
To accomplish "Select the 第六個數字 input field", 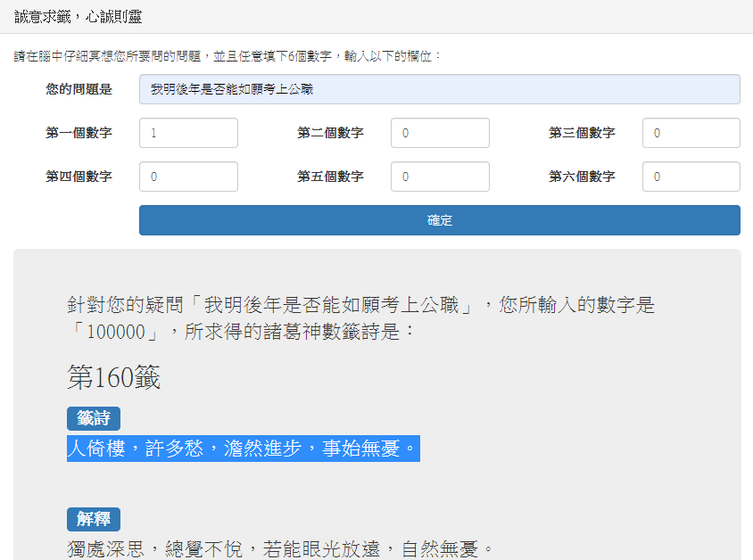I will (x=691, y=177).
